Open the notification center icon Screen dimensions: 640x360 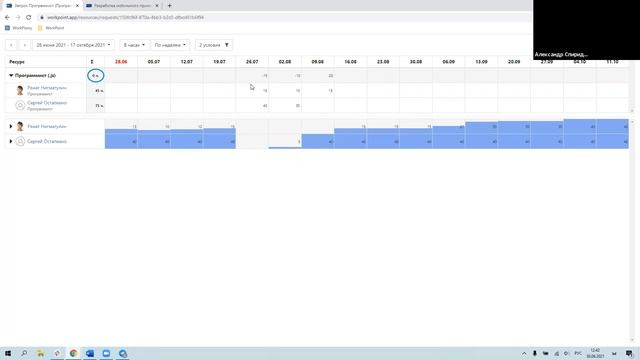click(x=629, y=353)
